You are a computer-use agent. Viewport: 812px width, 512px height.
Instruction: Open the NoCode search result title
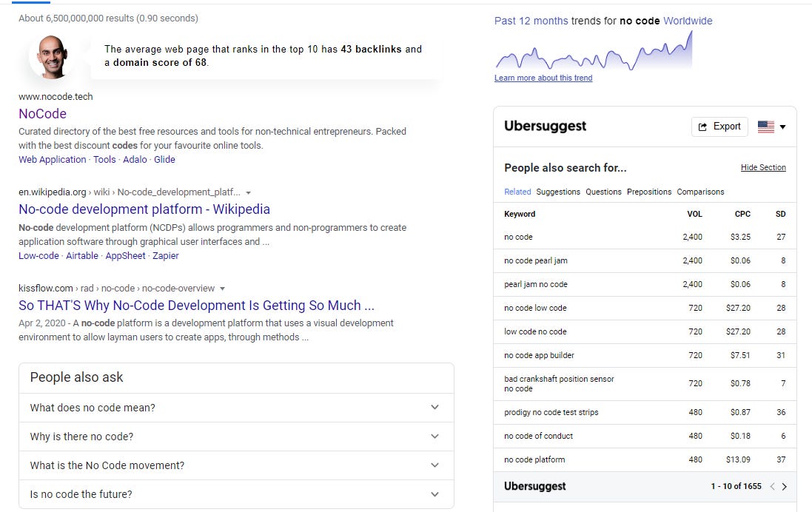42,114
